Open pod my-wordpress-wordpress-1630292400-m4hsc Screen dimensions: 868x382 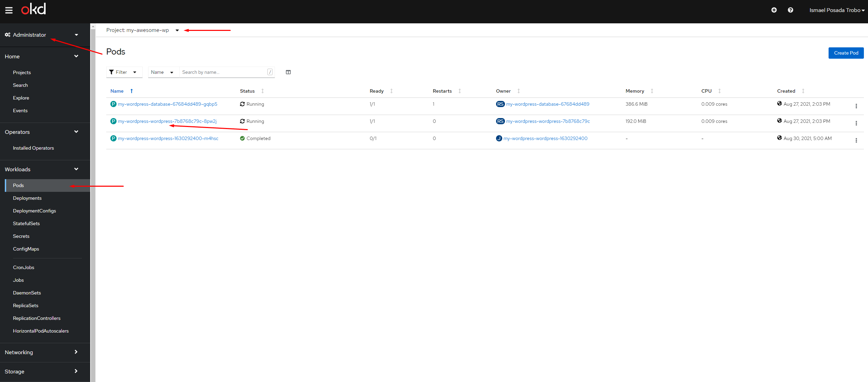(168, 138)
